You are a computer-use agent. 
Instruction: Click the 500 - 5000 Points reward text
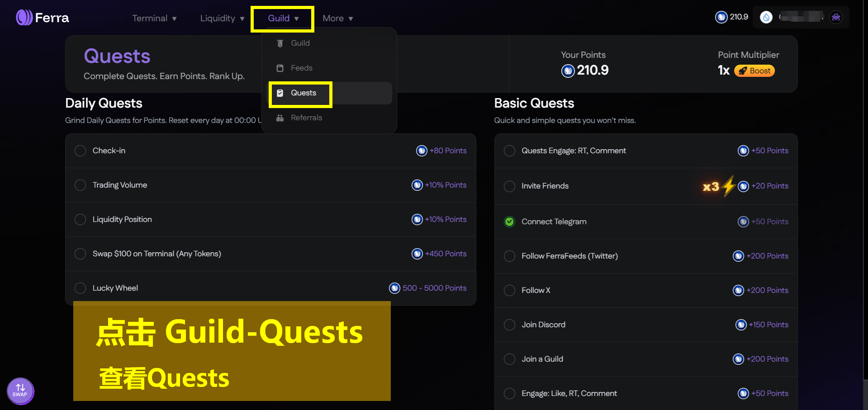point(435,288)
